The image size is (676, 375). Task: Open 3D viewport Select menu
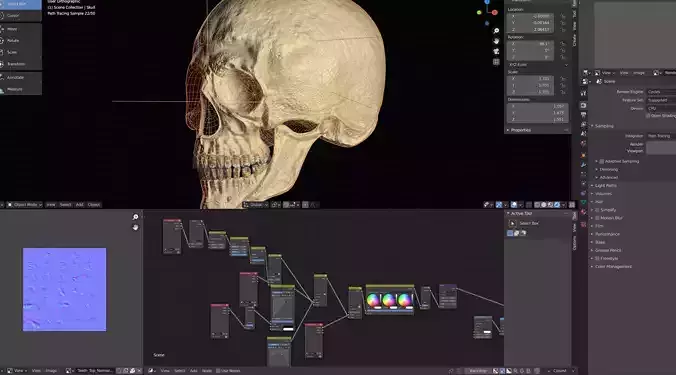pyautogui.click(x=66, y=205)
